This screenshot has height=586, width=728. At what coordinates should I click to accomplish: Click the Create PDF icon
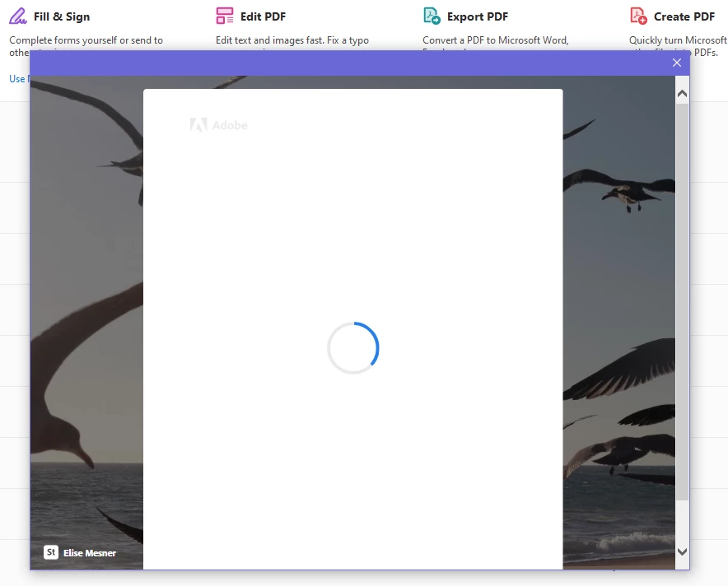638,16
